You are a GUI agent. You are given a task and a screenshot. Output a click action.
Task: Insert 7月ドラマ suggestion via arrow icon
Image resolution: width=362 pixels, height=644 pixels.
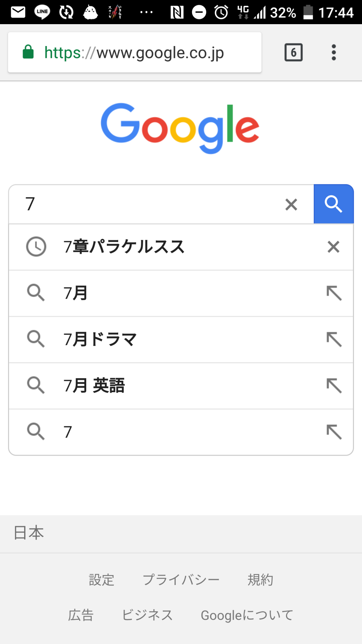(x=334, y=339)
